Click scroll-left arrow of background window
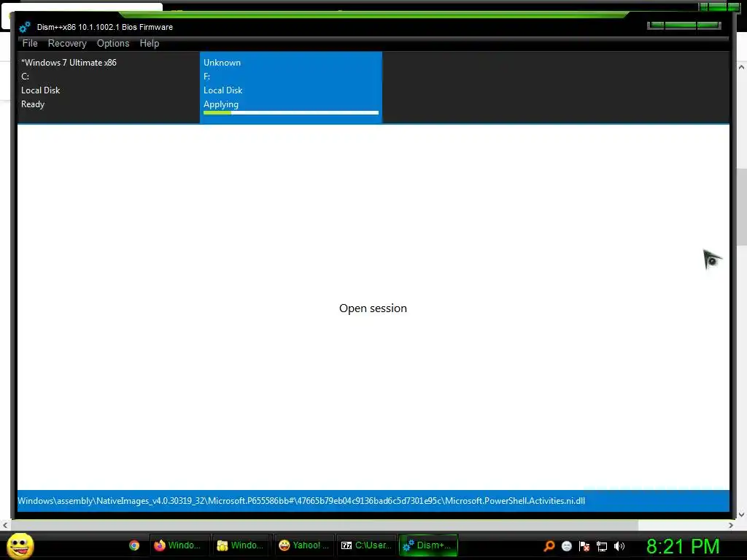Viewport: 747px width, 560px height. point(5,525)
